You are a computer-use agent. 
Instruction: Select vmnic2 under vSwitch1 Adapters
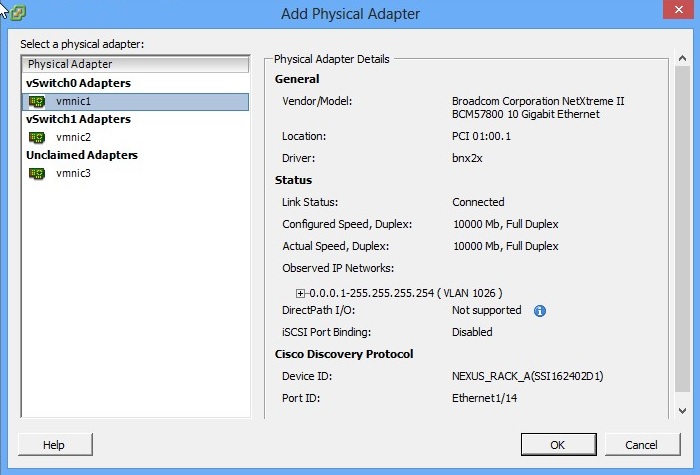tap(73, 137)
